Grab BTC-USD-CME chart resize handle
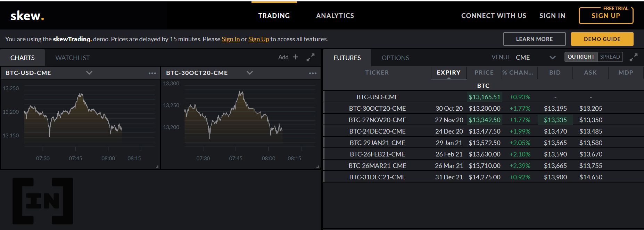This screenshot has height=230, width=644. coord(157,167)
